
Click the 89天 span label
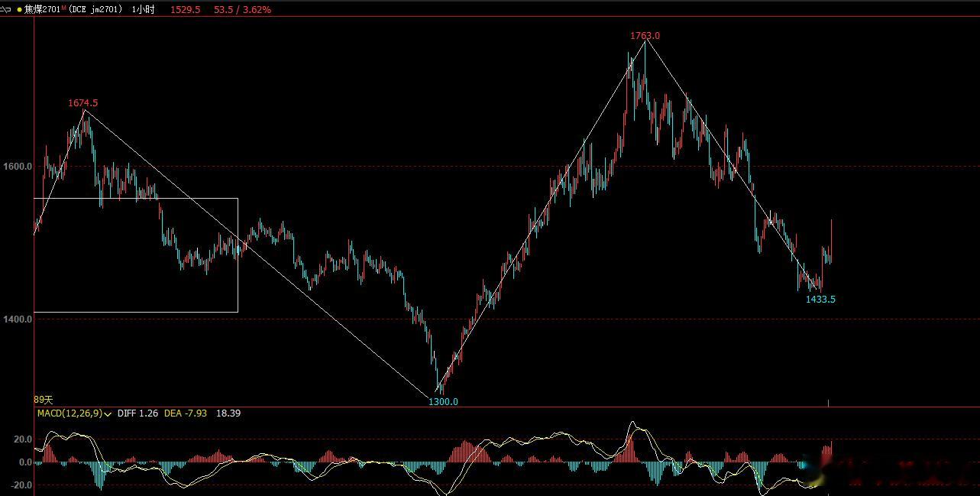(x=44, y=400)
